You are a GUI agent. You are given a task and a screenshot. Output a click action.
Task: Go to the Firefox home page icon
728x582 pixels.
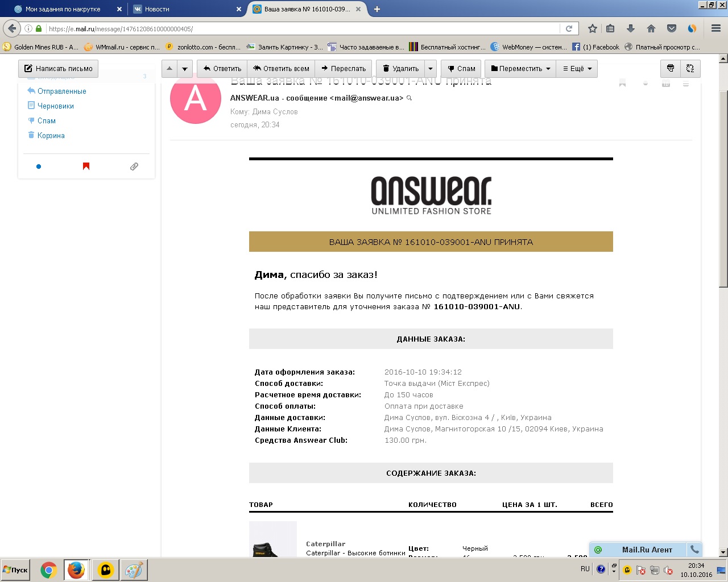tap(651, 28)
